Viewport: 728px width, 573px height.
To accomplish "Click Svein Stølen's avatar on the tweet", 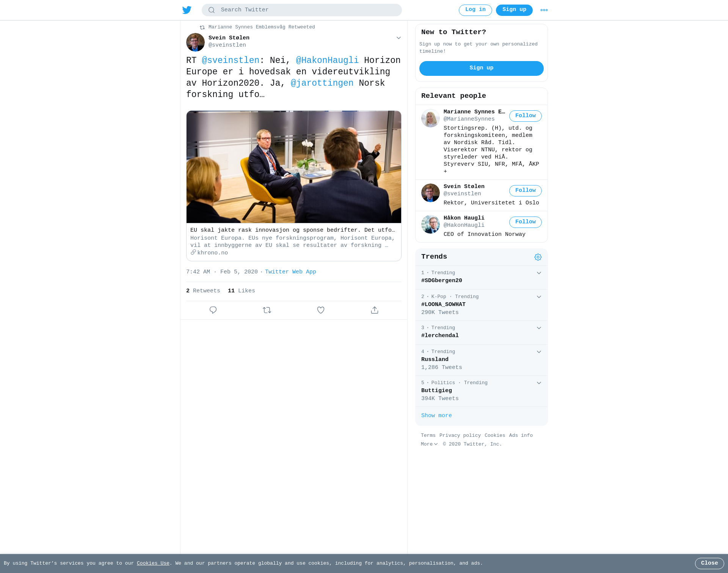I will [x=195, y=42].
